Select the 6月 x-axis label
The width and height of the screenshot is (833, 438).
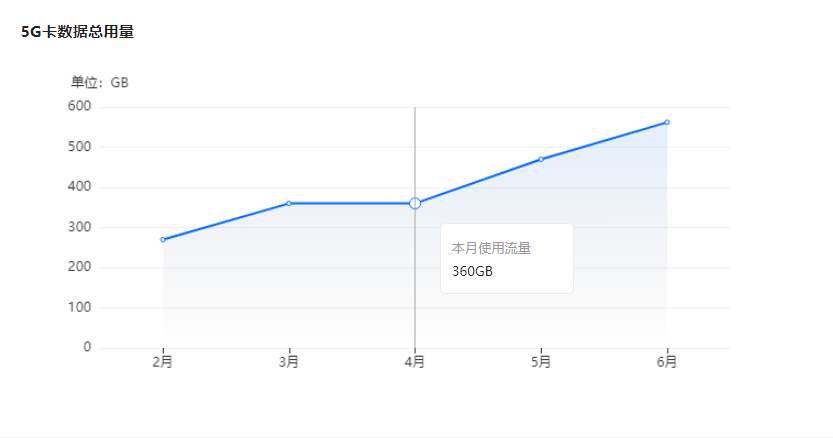point(667,362)
